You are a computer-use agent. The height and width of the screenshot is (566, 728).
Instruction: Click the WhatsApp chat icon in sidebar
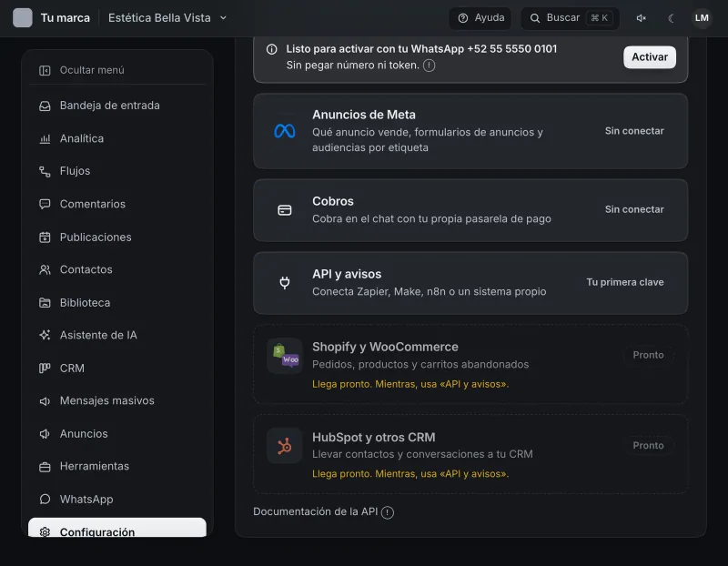tap(45, 500)
